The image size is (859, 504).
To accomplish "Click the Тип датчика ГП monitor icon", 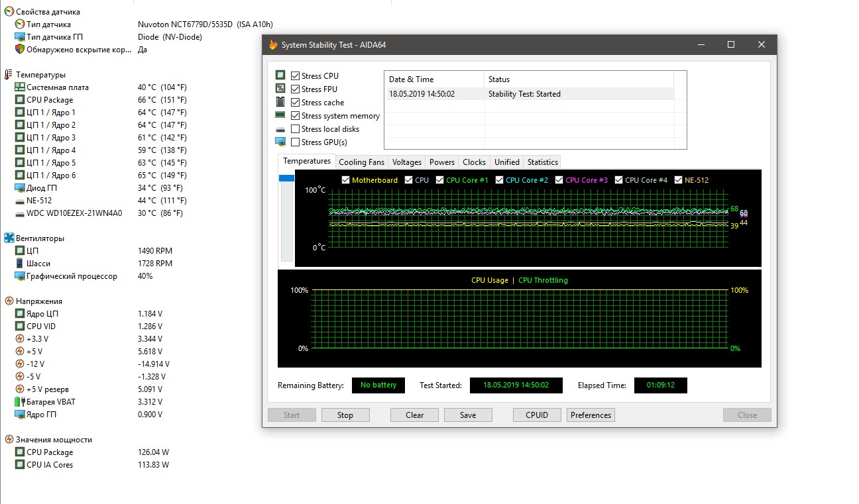I will [20, 37].
